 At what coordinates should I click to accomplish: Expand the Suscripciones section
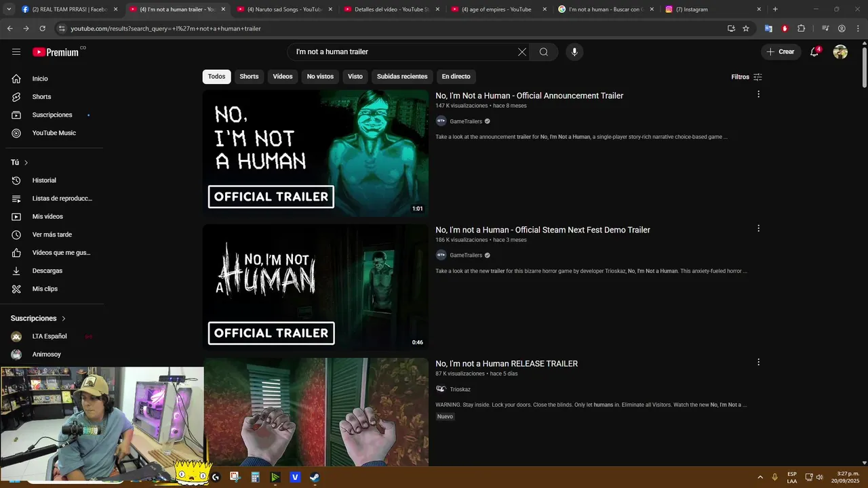tap(39, 319)
